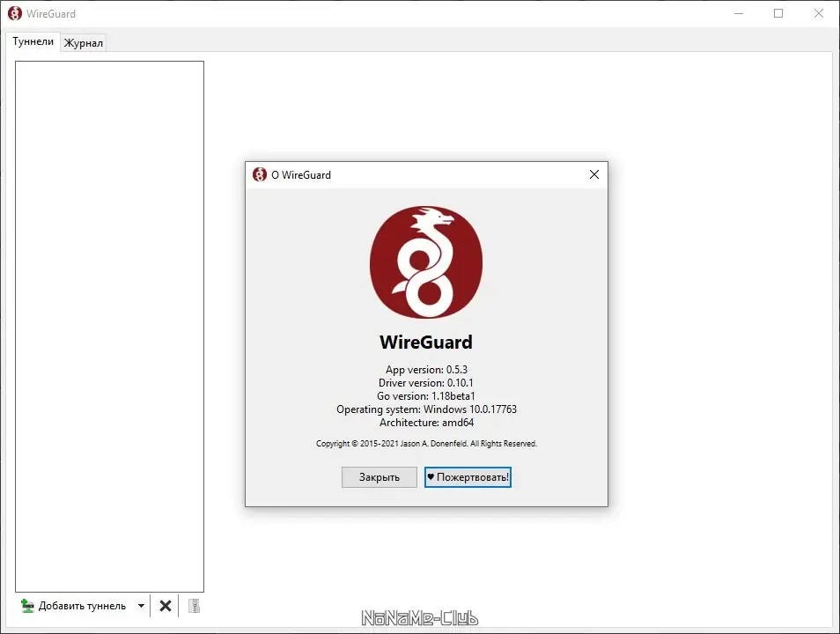Minimize the WireGuard main window

coord(739,13)
